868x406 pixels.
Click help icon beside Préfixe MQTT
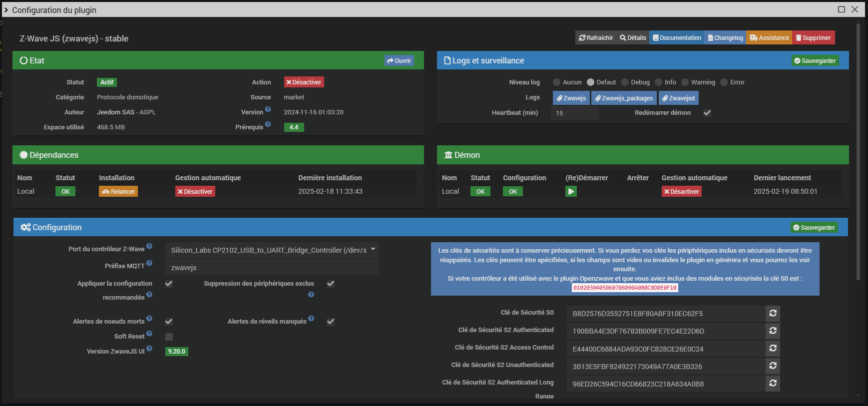pyautogui.click(x=149, y=263)
